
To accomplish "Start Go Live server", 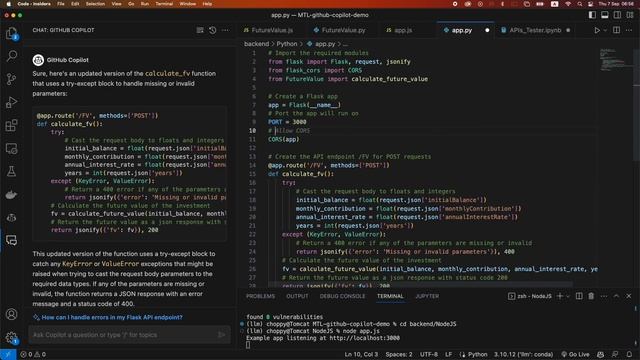I will tap(576, 354).
